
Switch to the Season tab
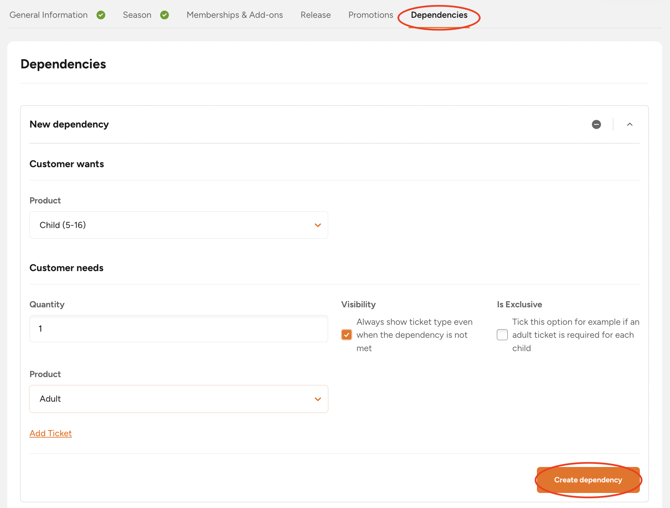point(137,15)
